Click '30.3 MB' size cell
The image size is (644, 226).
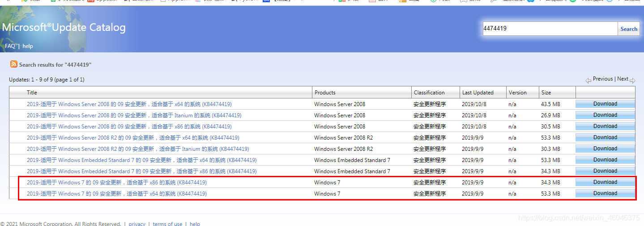[550, 149]
